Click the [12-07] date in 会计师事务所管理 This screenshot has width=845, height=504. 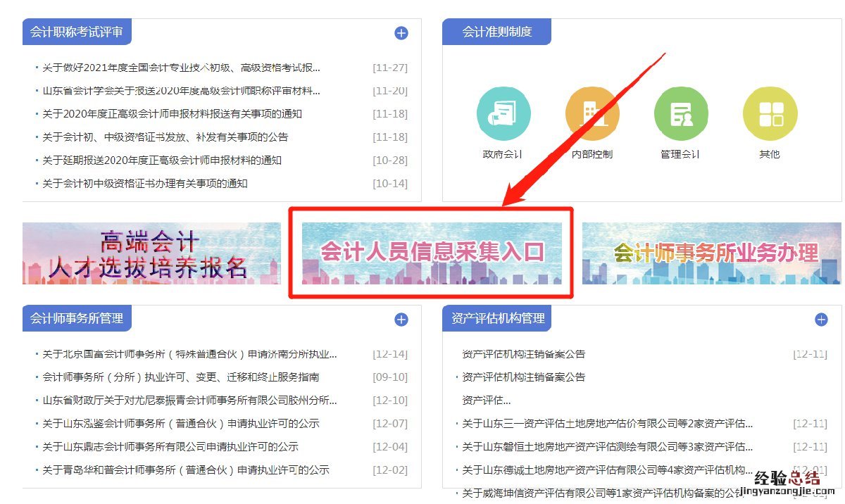click(x=390, y=424)
